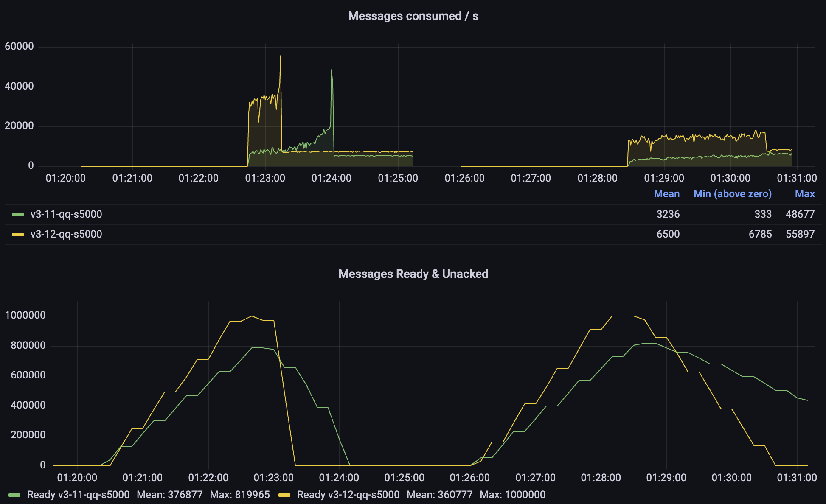The width and height of the screenshot is (826, 504).
Task: Click the green series swatch for v3-11-qq-s5000
Action: [x=18, y=214]
